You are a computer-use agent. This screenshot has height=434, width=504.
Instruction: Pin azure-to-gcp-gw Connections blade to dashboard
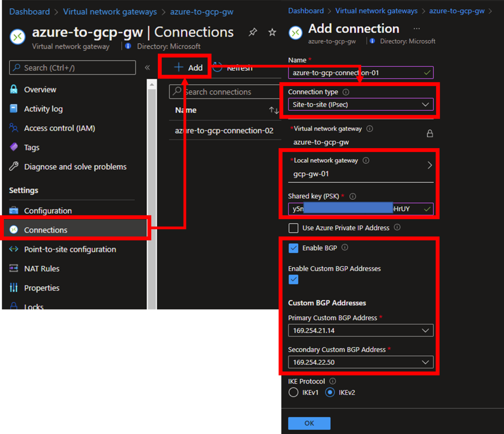252,32
